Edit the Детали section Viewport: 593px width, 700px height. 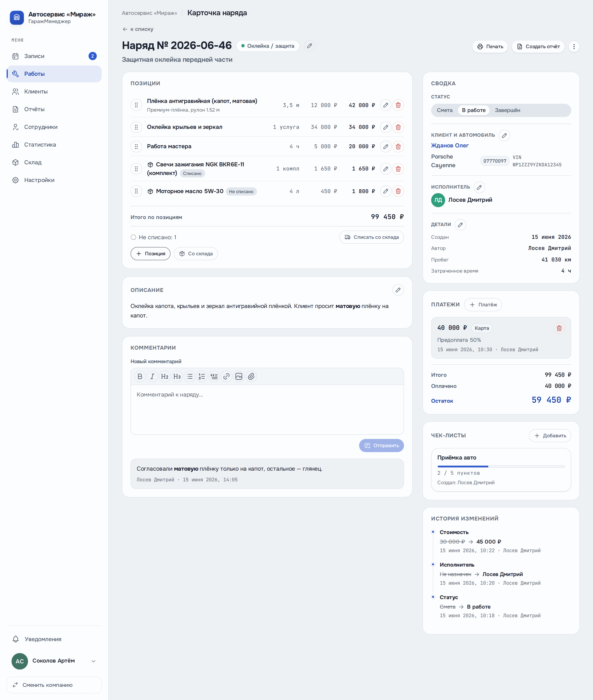pos(460,225)
